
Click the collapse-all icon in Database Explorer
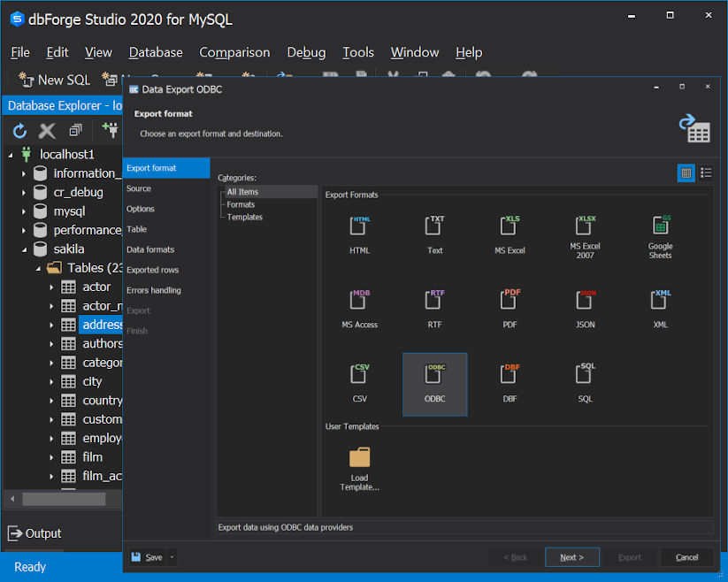75,130
